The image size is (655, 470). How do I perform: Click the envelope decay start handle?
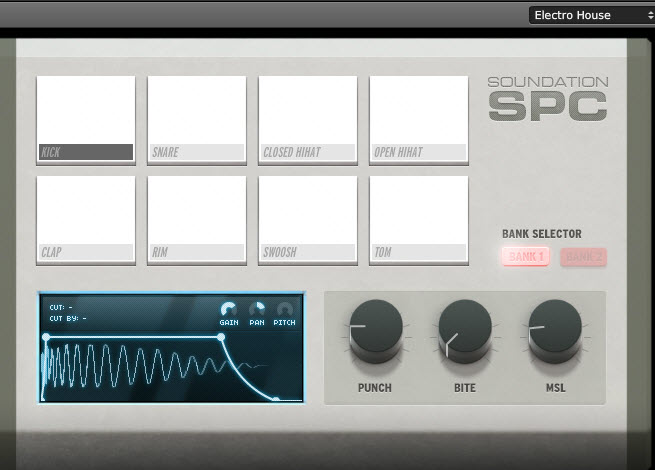(x=221, y=337)
